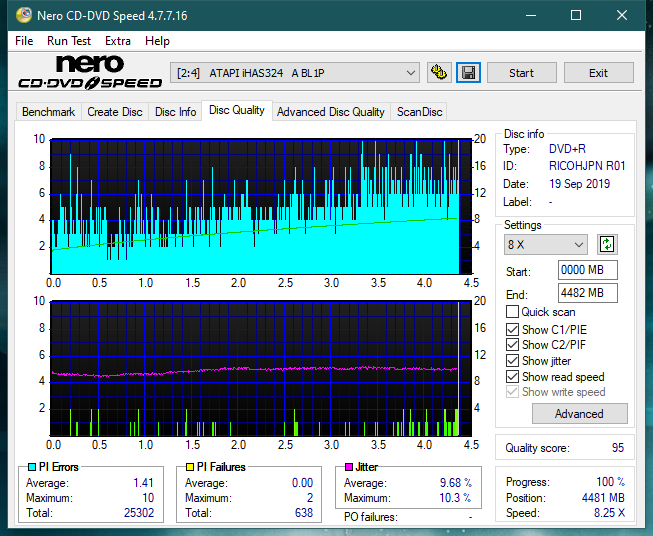Uncheck Show jitter option
Screen dimensions: 653x536
click(x=512, y=361)
